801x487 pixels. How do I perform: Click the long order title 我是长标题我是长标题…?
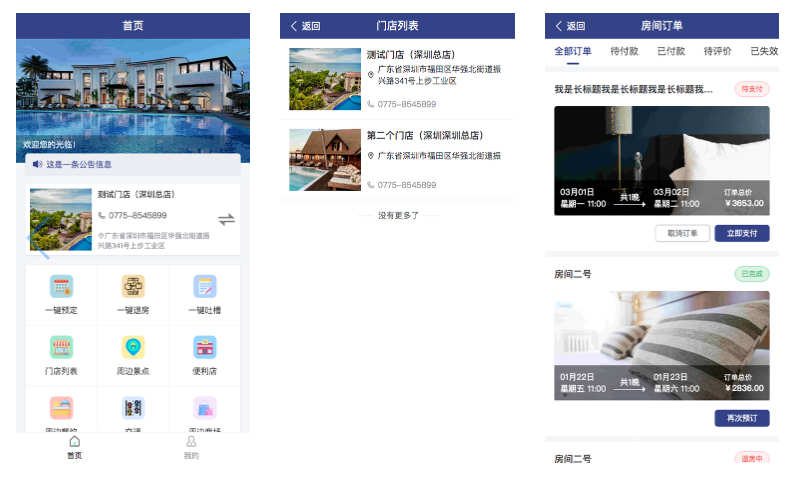tap(633, 89)
